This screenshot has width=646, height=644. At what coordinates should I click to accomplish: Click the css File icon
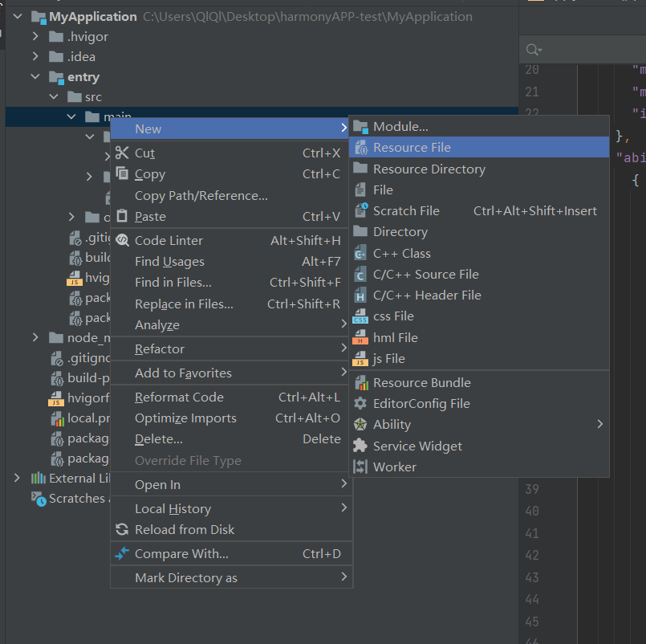360,316
